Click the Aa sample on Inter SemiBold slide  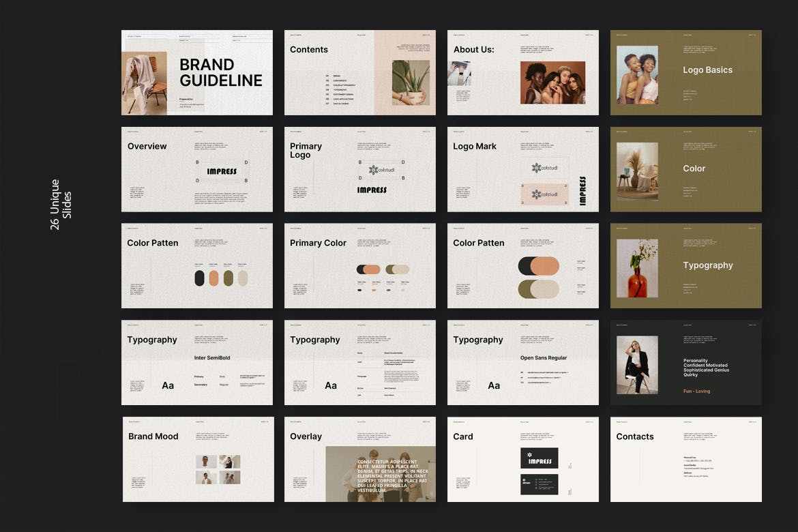tap(168, 386)
